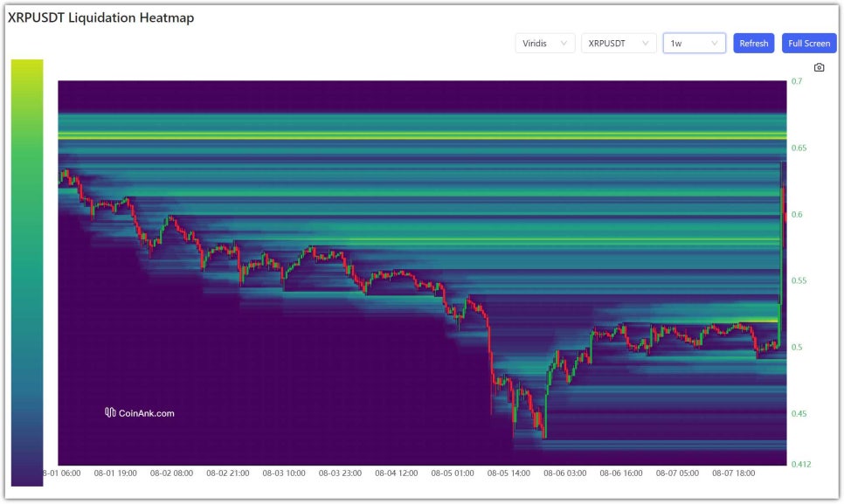Click the Refresh button

[x=753, y=43]
